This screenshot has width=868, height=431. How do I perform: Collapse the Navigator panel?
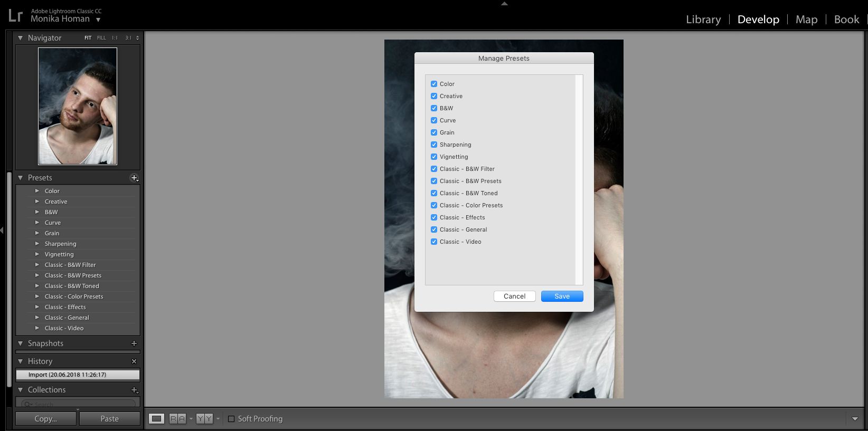[x=20, y=38]
